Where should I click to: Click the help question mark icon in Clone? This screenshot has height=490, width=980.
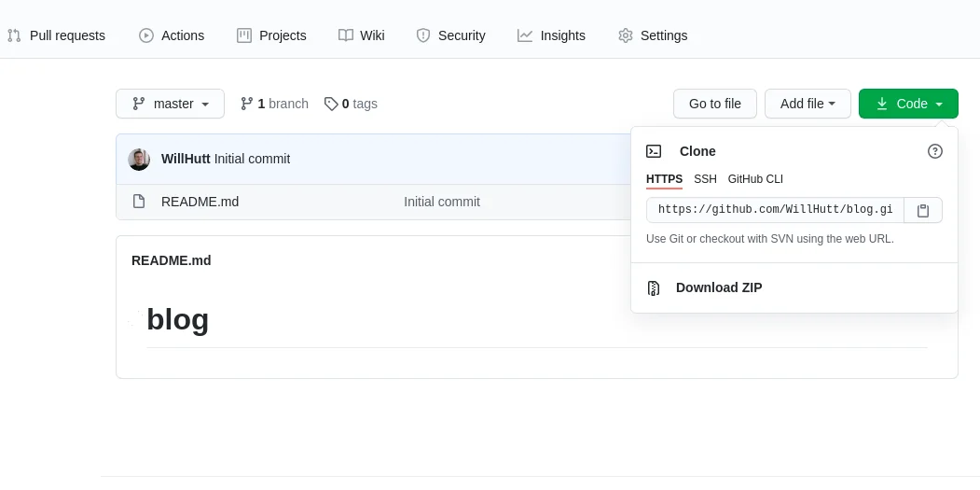(x=935, y=151)
